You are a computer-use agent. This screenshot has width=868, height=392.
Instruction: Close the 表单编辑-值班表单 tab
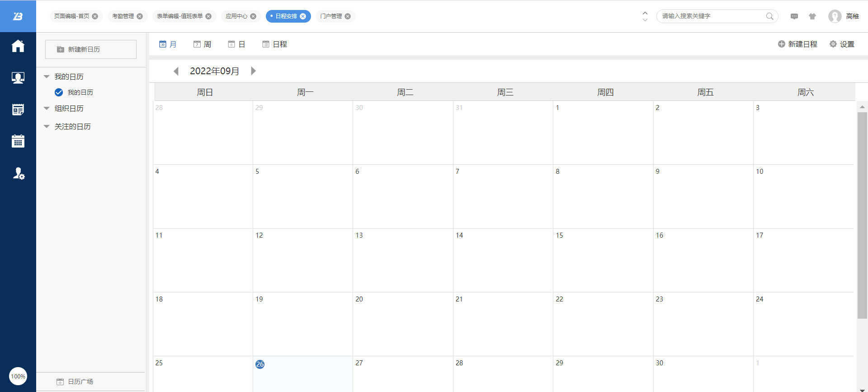pyautogui.click(x=208, y=16)
